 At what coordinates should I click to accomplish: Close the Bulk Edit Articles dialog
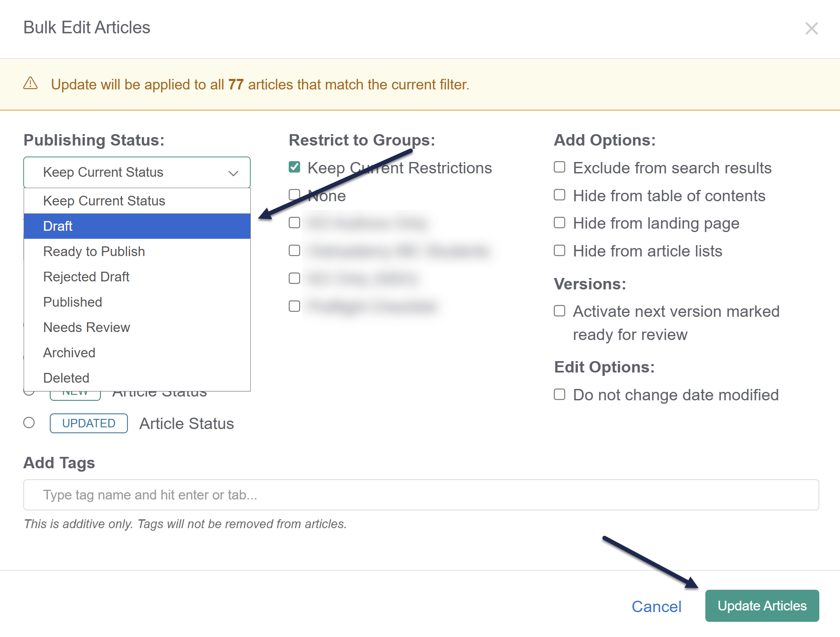[x=811, y=28]
